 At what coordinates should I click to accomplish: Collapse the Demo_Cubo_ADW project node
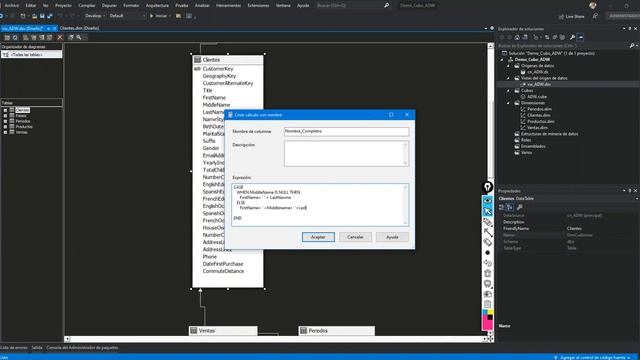(x=502, y=60)
